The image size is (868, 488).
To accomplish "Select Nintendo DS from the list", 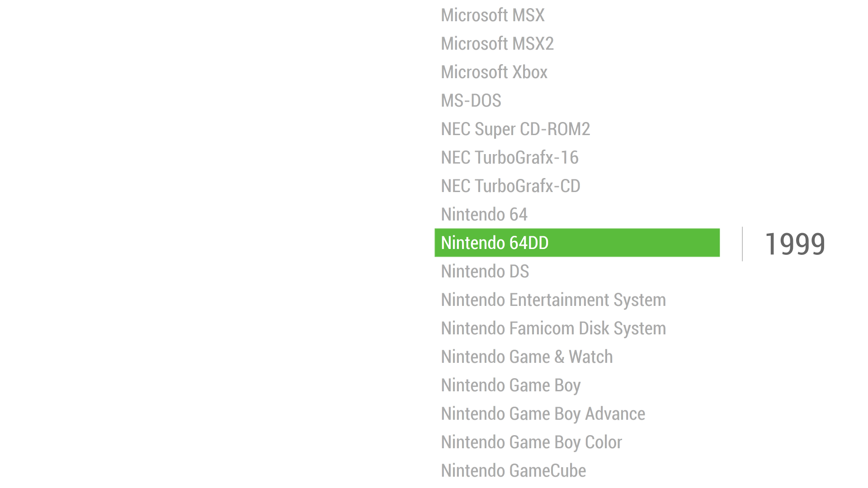I will click(485, 272).
